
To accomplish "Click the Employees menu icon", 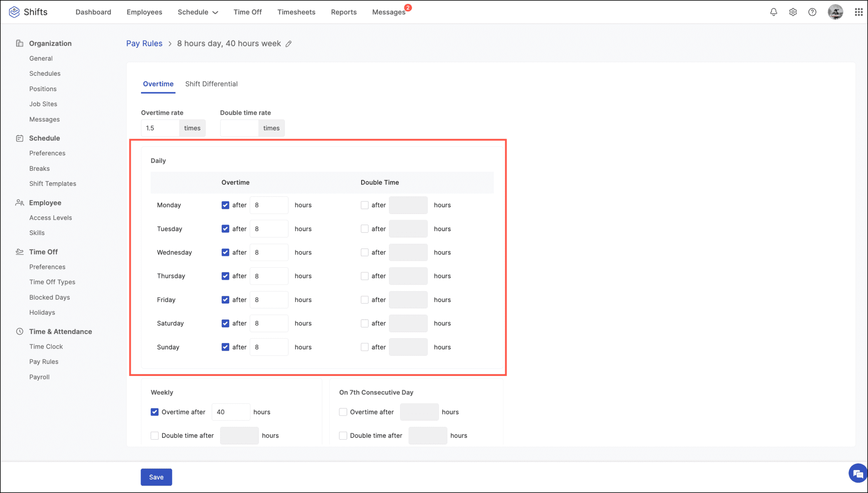I will point(144,11).
